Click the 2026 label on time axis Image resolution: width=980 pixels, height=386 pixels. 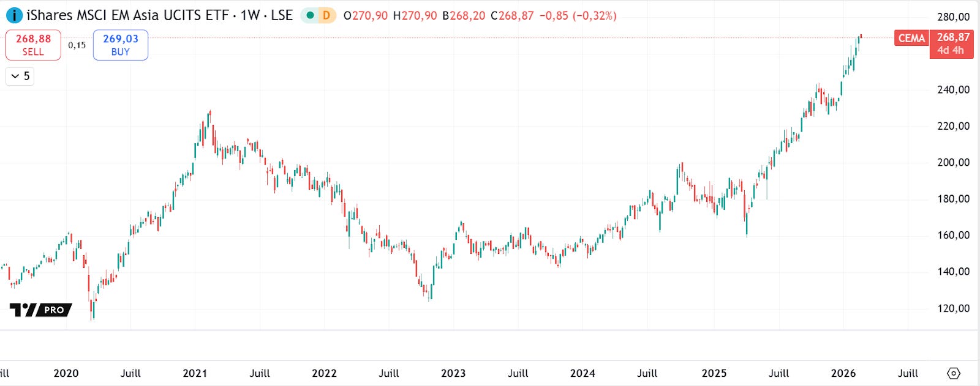pyautogui.click(x=843, y=373)
